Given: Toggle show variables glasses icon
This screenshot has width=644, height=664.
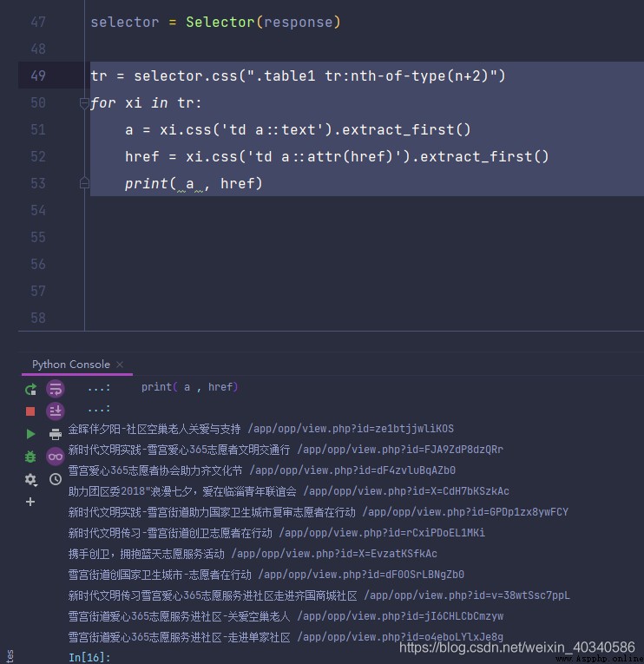Looking at the screenshot, I should (56, 457).
